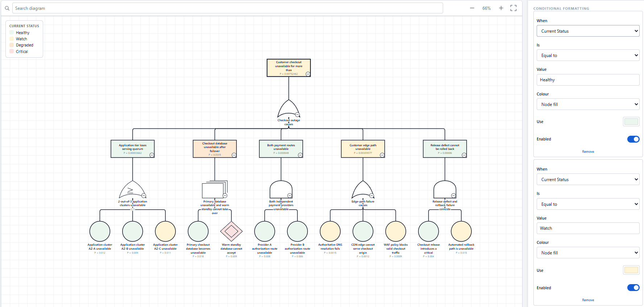The height and width of the screenshot is (307, 644).
Task: Select the 2-out-of-3 voting gate symbol
Action: [x=132, y=189]
